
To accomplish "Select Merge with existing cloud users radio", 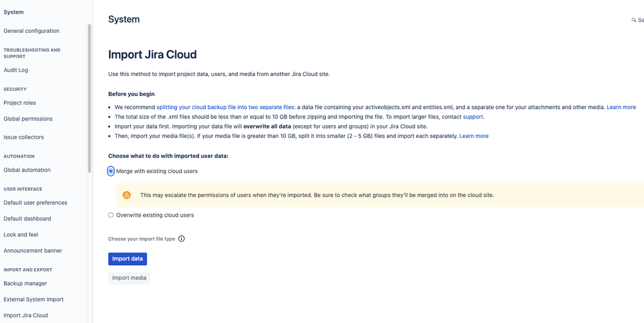I will click(x=111, y=171).
